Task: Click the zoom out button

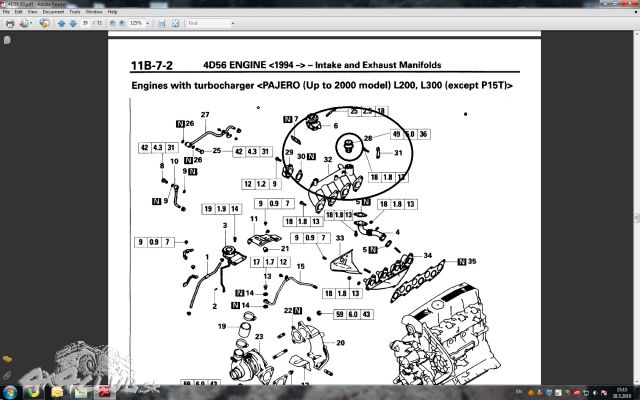Action: point(113,23)
